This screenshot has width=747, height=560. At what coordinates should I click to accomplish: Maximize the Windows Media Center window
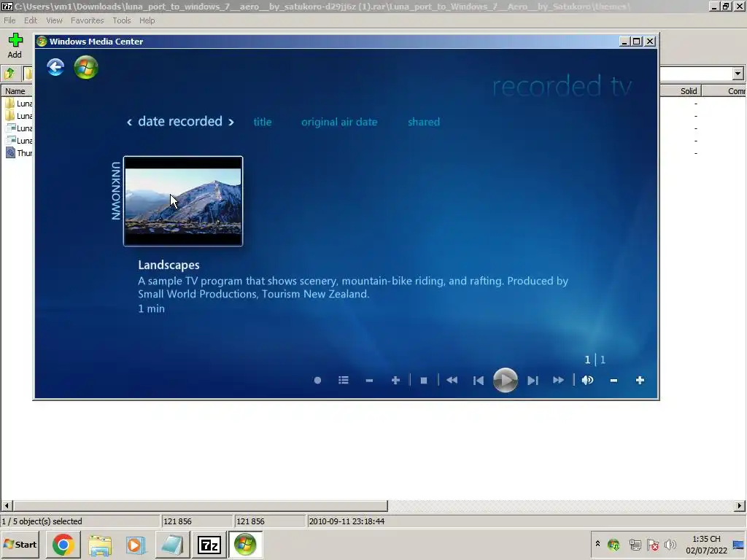pos(636,42)
